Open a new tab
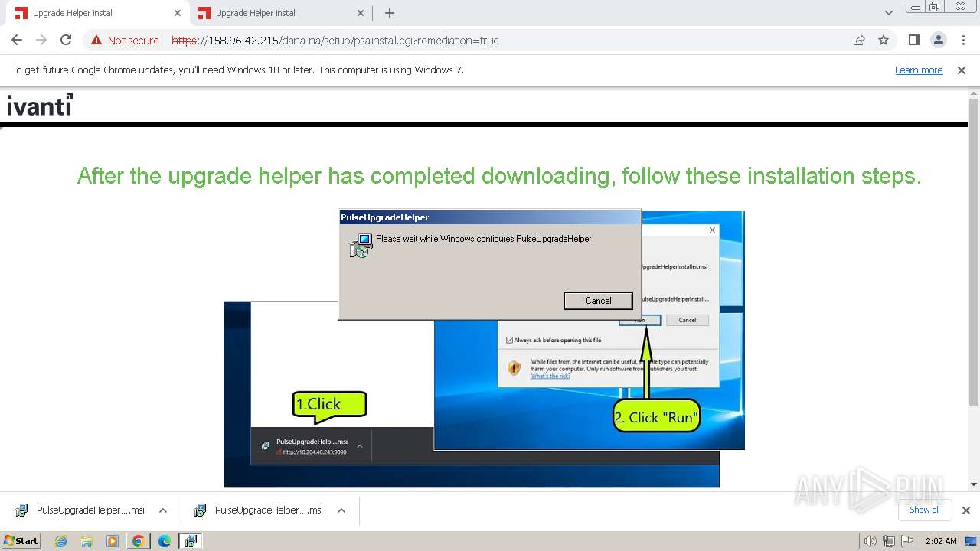Screen dimensions: 980x551 coord(390,13)
